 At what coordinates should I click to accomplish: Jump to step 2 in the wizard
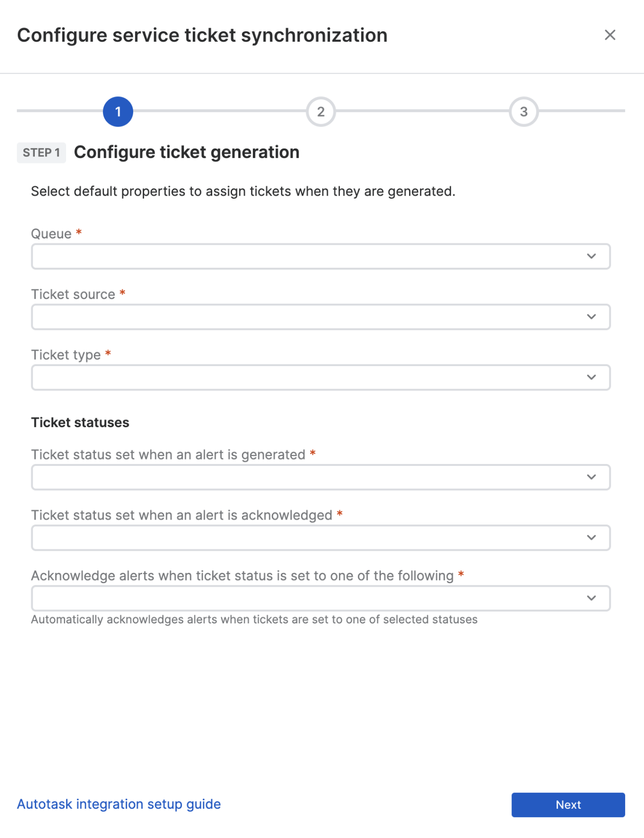pyautogui.click(x=321, y=112)
